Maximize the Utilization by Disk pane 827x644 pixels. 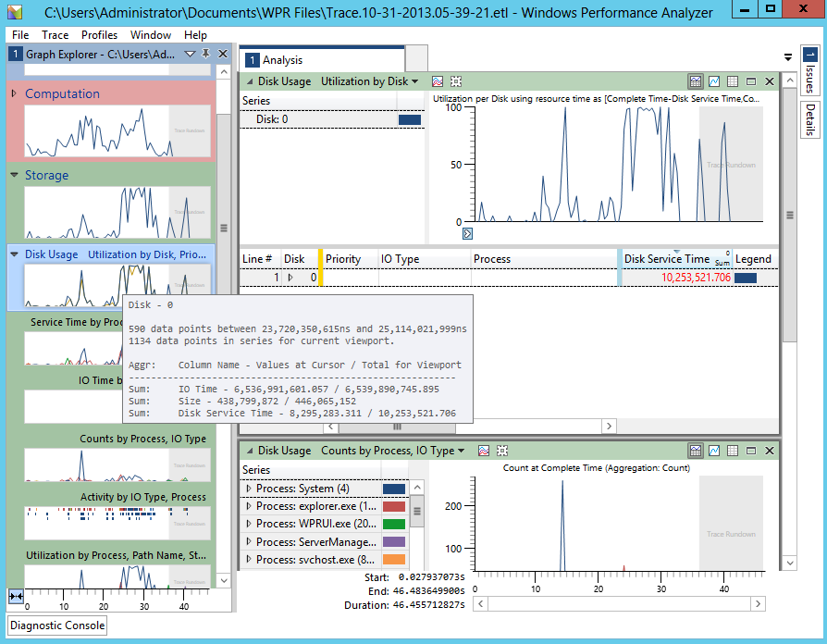click(x=751, y=81)
